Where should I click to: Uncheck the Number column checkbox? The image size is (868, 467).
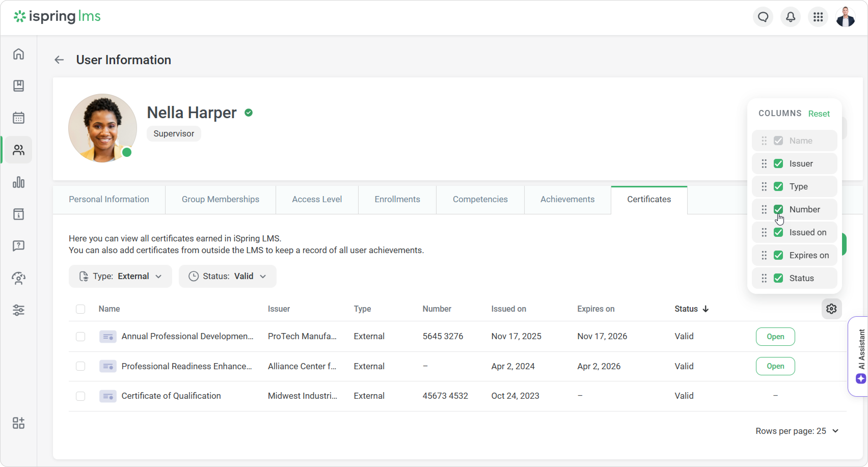point(778,209)
